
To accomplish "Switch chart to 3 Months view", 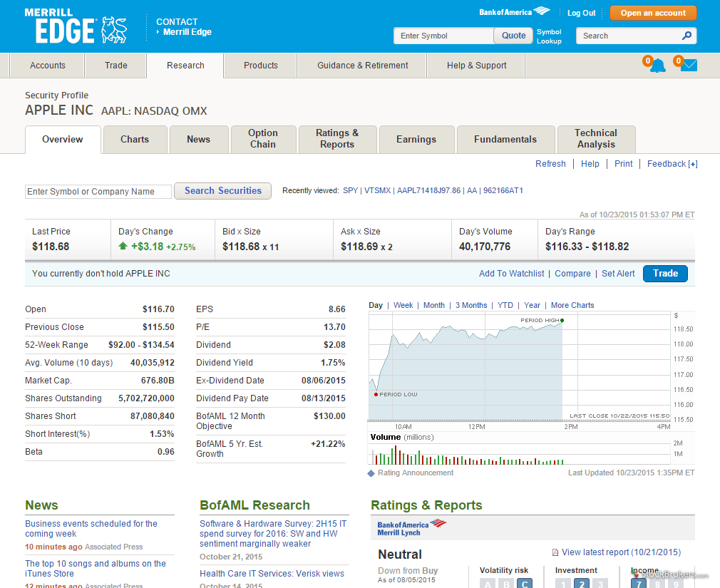I will 471,305.
